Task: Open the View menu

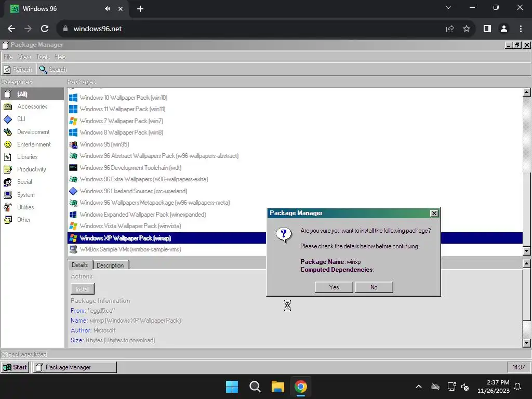Action: click(24, 57)
